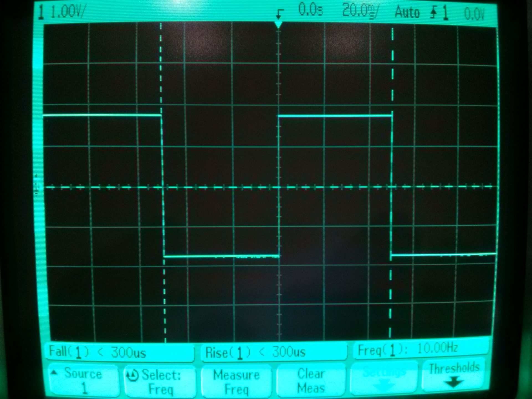Click the channel 1 ground level marker
The image size is (532, 399).
(36, 187)
